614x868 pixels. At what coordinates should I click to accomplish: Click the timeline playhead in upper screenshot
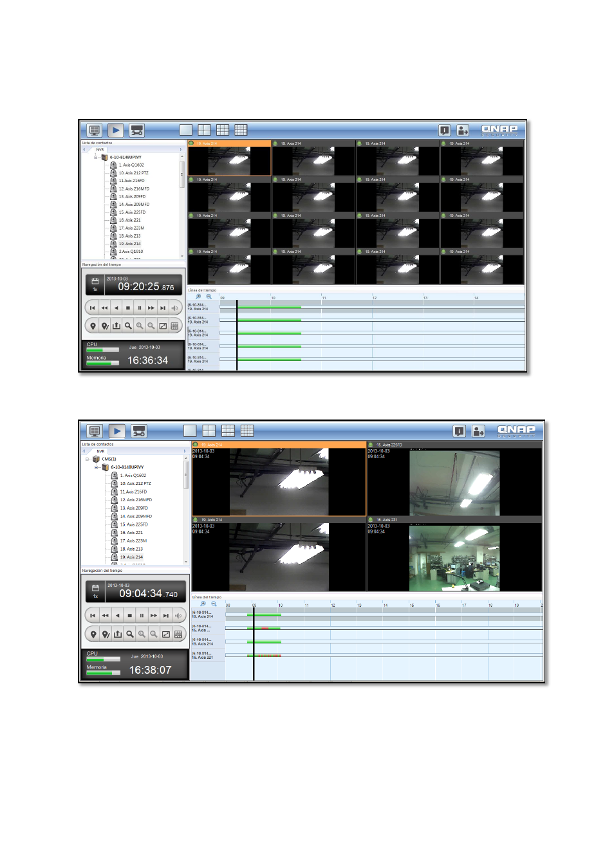(x=237, y=335)
